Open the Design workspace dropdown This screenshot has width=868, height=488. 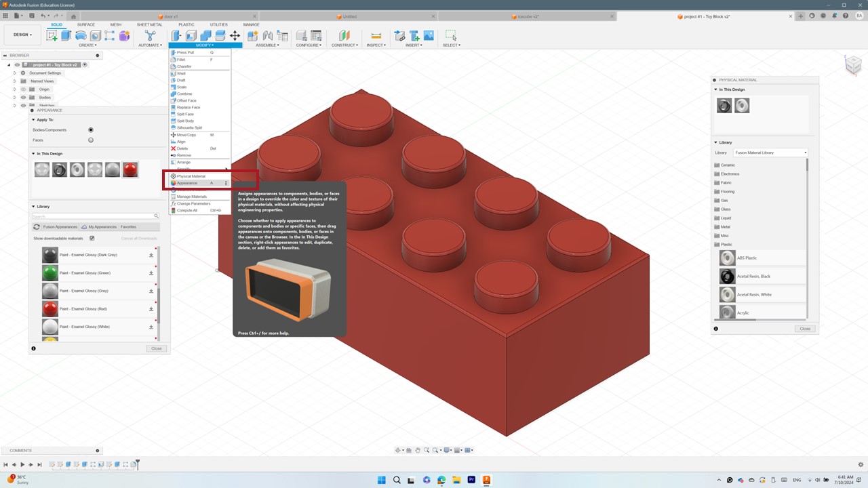[x=22, y=35]
